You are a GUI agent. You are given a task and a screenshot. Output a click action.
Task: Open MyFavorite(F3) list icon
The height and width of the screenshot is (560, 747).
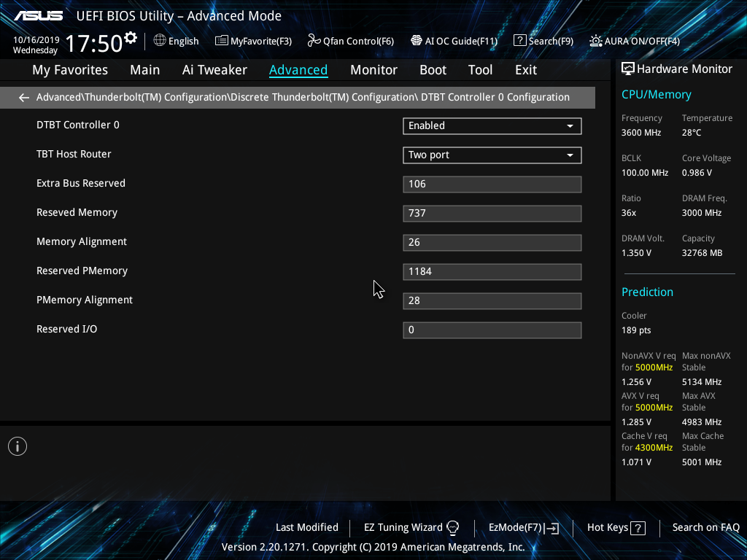pos(221,41)
